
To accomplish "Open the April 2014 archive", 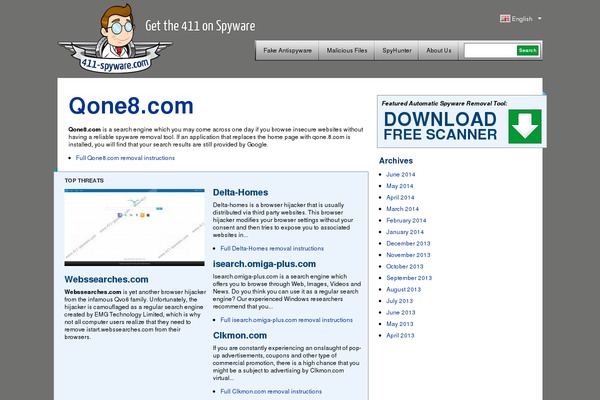I will (x=400, y=198).
